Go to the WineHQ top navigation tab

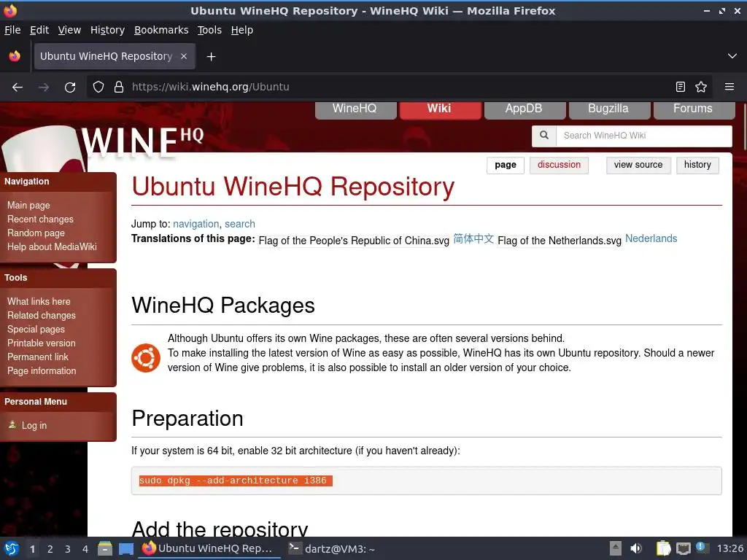click(x=355, y=110)
